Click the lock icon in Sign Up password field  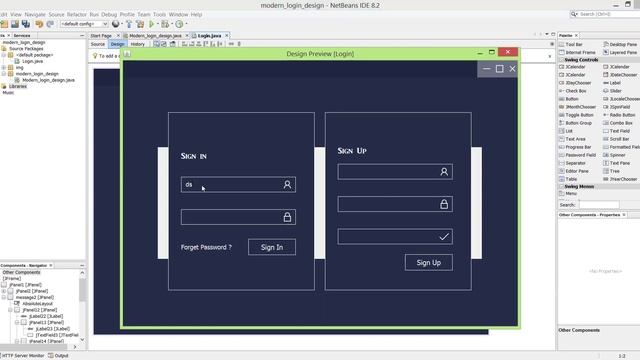click(x=444, y=204)
